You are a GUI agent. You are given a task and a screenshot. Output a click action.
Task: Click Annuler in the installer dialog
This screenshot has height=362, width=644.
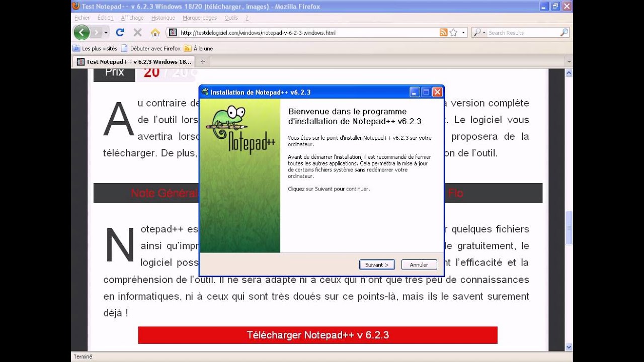pos(419,264)
